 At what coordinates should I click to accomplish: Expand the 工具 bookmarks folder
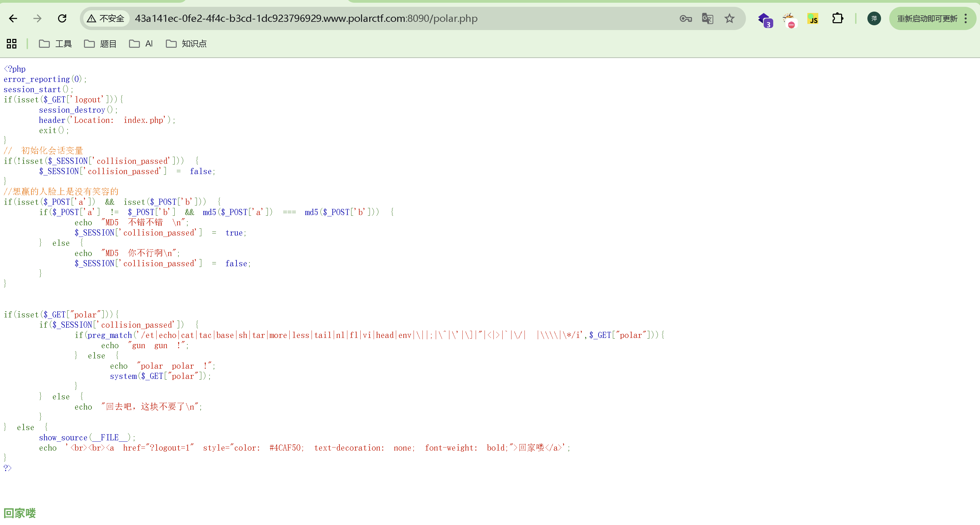click(56, 44)
